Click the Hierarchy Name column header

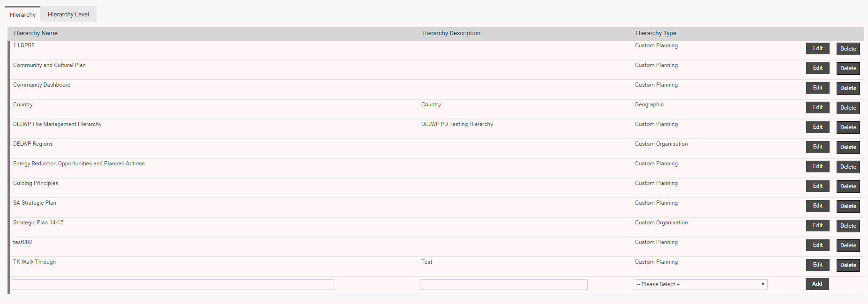point(36,33)
